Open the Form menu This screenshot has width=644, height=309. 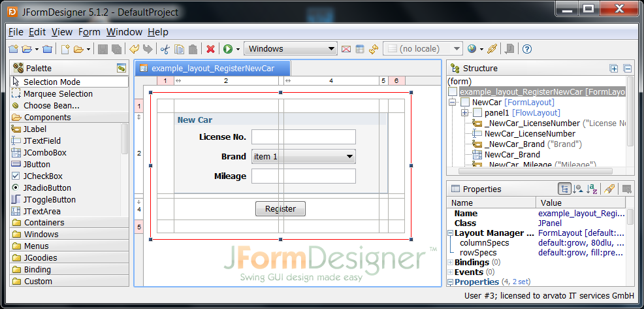89,32
